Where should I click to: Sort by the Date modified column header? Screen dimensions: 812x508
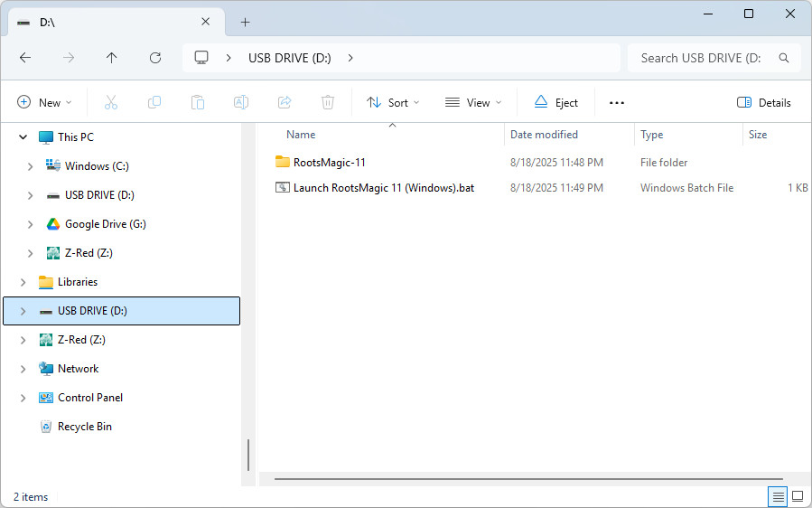pyautogui.click(x=544, y=135)
